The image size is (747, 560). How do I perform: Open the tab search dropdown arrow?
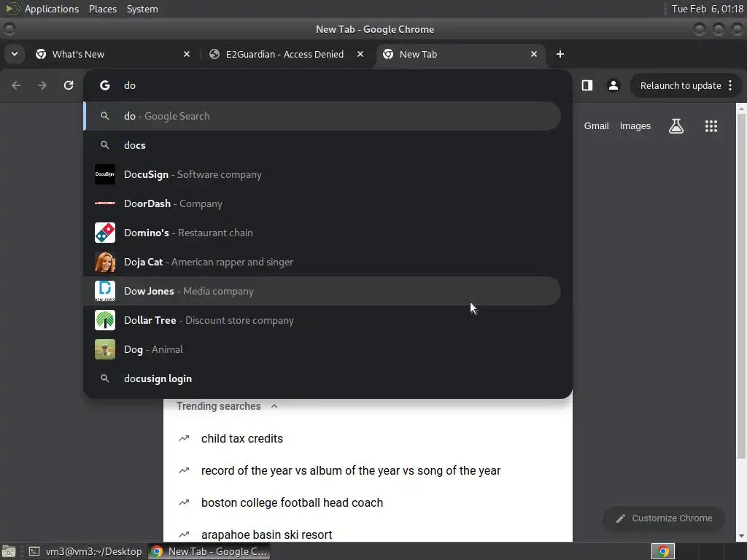(15, 54)
